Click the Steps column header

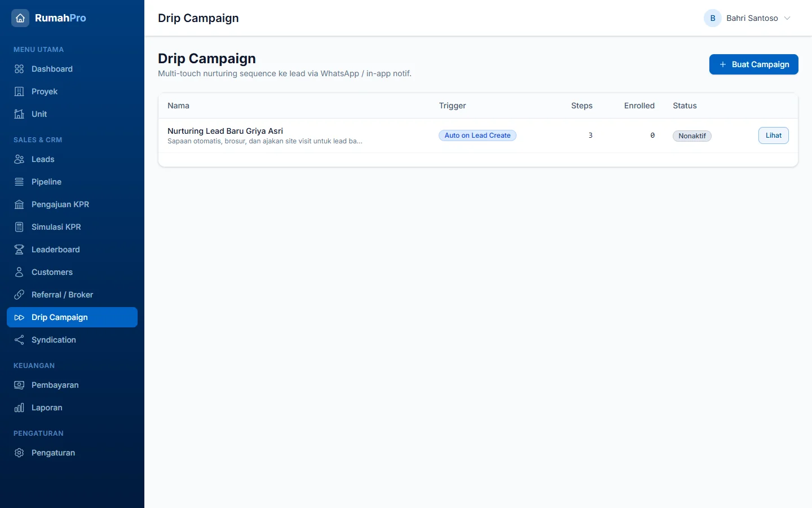pyautogui.click(x=582, y=106)
